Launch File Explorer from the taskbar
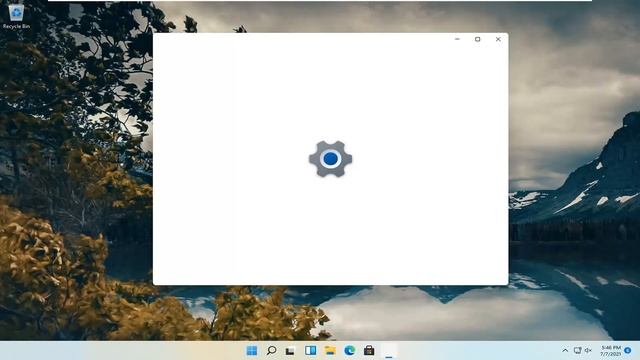The width and height of the screenshot is (640, 360). (330, 351)
